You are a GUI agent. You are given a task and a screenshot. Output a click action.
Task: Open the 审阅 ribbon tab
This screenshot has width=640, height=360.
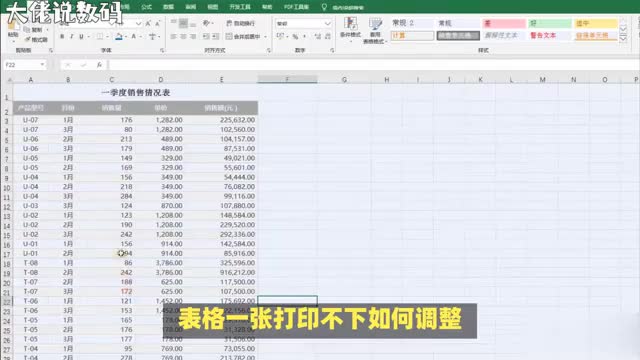point(191,7)
